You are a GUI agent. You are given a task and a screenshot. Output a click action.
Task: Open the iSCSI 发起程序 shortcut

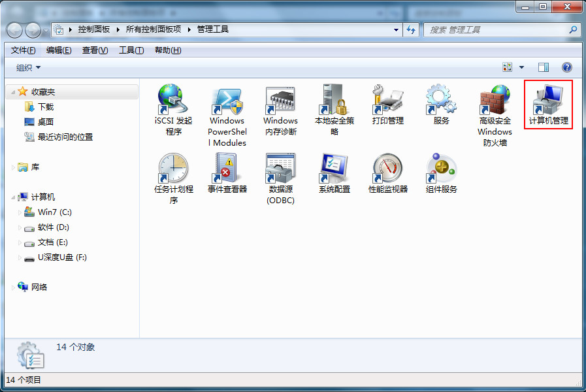click(x=173, y=110)
